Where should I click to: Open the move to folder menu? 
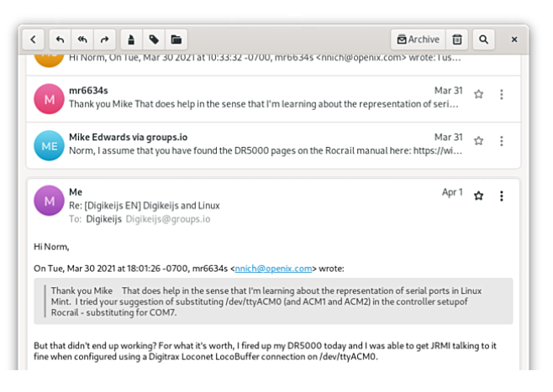(176, 39)
